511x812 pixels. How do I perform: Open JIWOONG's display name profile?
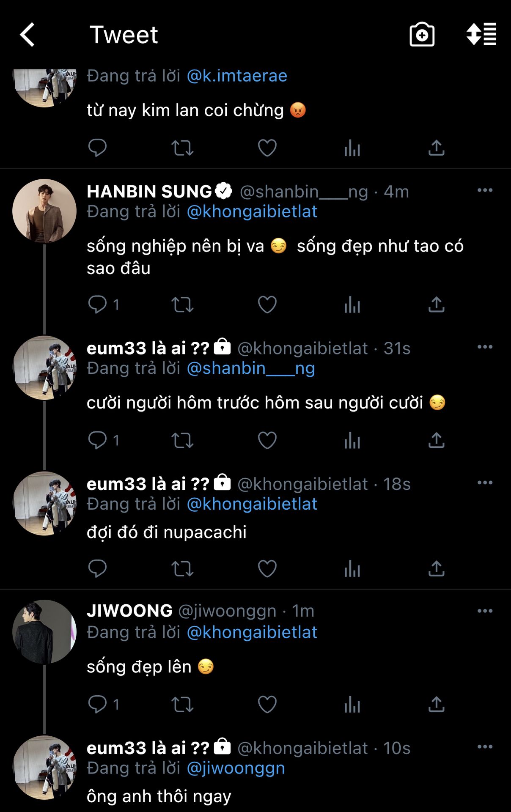point(129,611)
